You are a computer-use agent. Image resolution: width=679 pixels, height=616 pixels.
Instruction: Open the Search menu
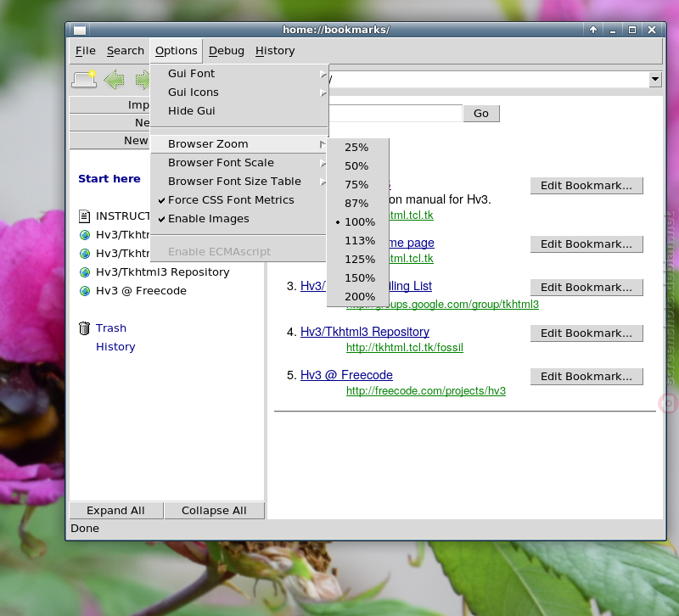coord(125,51)
